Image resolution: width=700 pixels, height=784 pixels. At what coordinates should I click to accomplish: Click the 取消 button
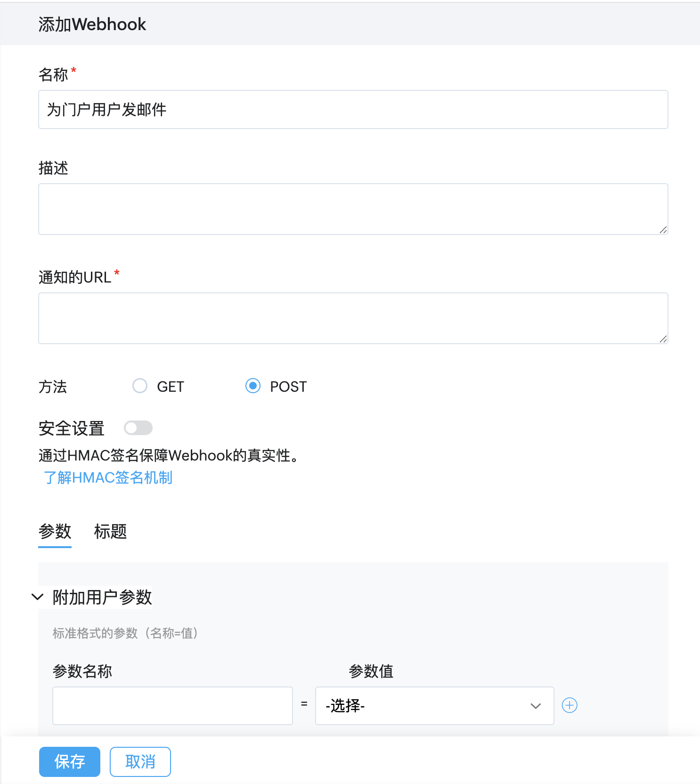click(x=140, y=761)
